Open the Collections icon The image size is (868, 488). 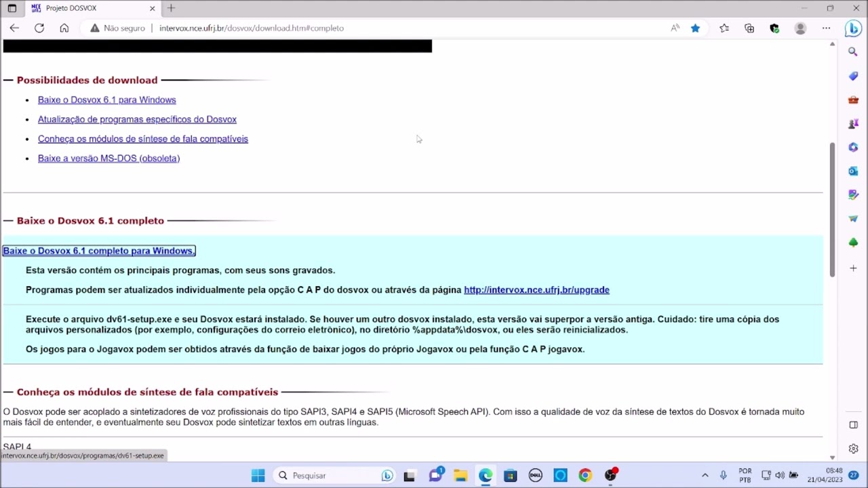pos(749,28)
